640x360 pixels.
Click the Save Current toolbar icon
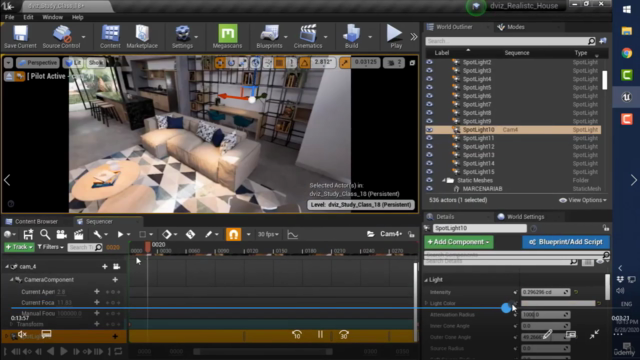(20, 36)
